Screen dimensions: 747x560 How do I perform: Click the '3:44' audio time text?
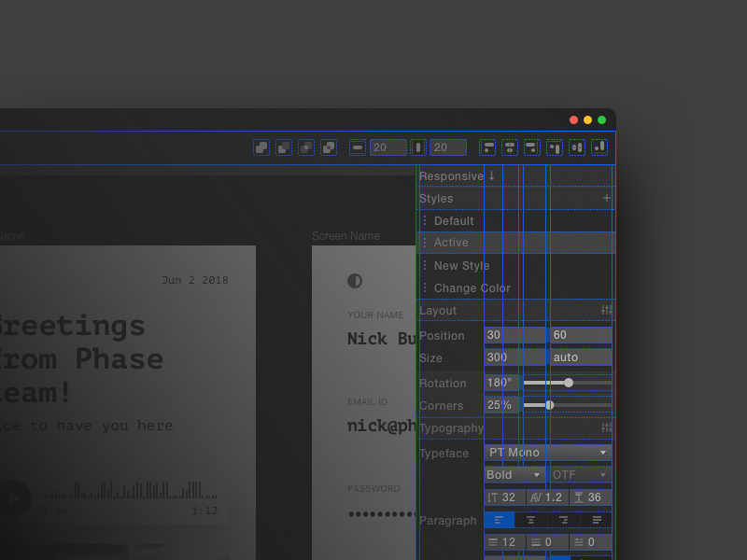(54, 511)
